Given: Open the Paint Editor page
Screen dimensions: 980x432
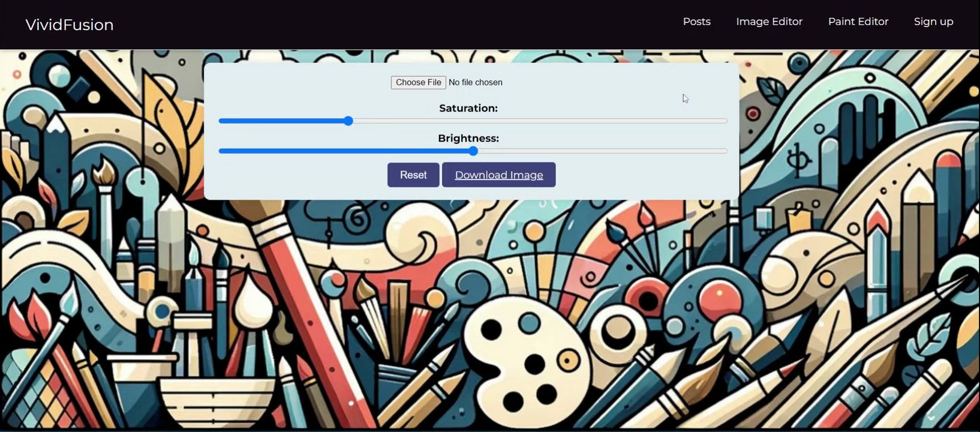Looking at the screenshot, I should coord(858,22).
